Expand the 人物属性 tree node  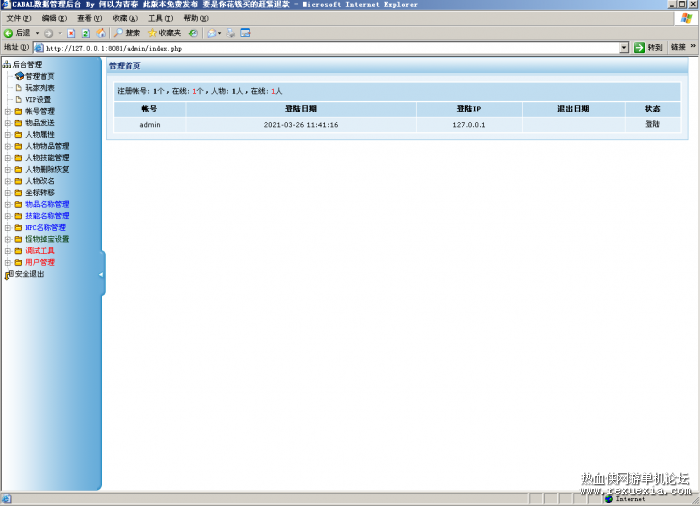click(7, 134)
